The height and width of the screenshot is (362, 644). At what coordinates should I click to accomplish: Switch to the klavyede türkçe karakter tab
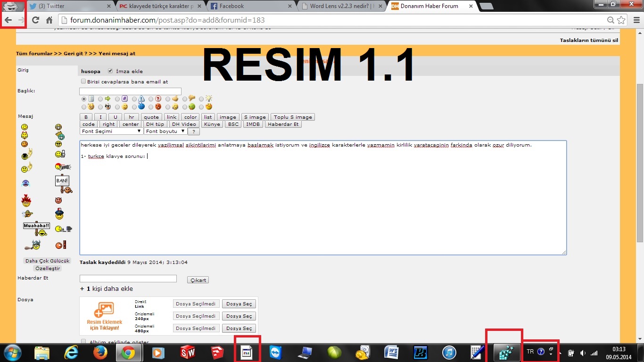(161, 6)
